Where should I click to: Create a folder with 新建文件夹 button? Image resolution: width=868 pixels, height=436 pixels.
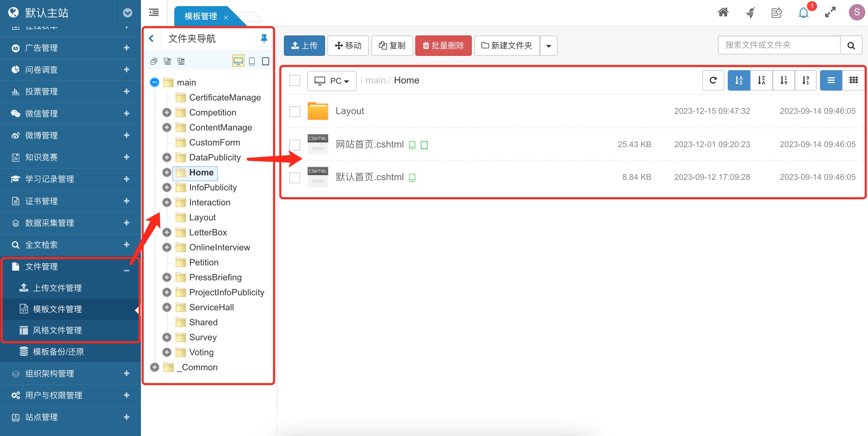pos(506,45)
